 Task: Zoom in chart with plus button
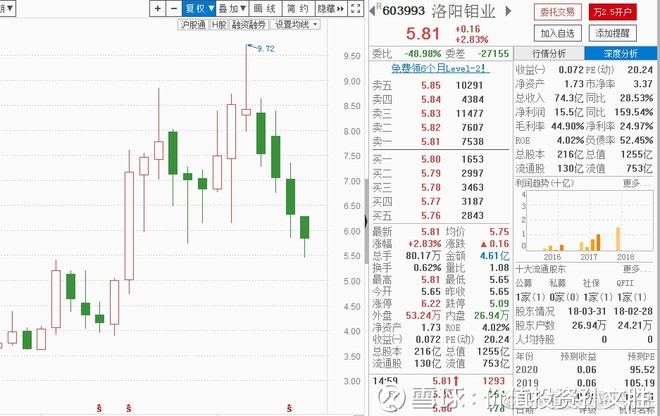157,8
